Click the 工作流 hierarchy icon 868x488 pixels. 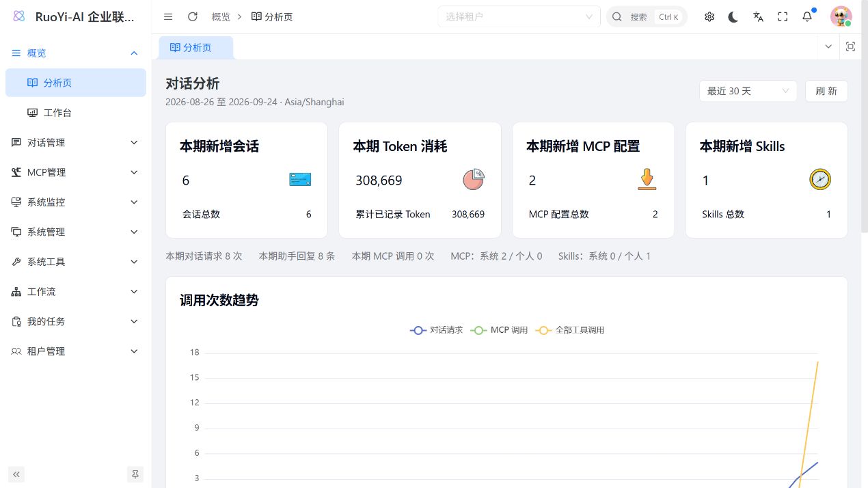[16, 292]
